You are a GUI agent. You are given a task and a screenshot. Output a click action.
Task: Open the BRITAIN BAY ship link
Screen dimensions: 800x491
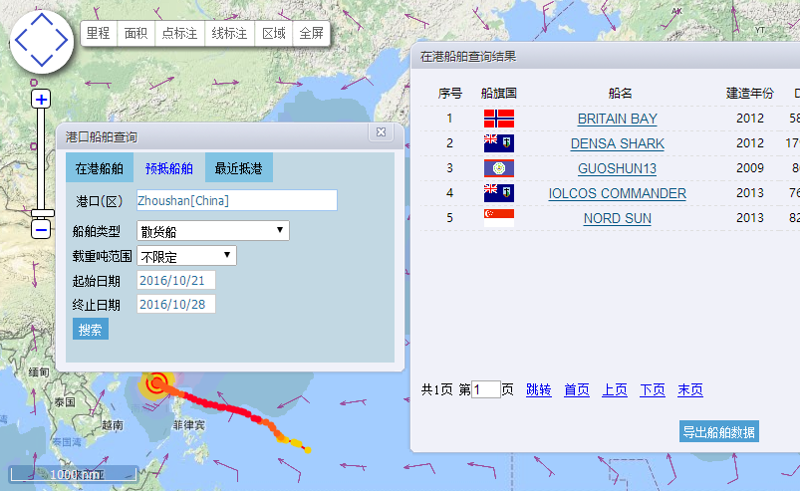pos(617,119)
